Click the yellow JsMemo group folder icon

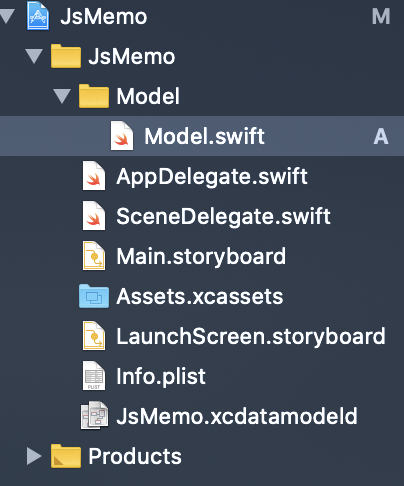point(66,56)
